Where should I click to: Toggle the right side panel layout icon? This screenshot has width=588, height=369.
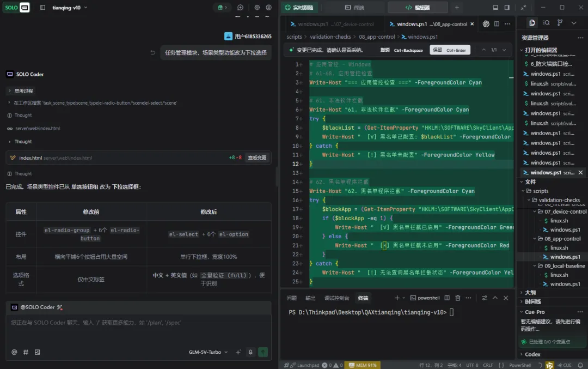(x=507, y=8)
